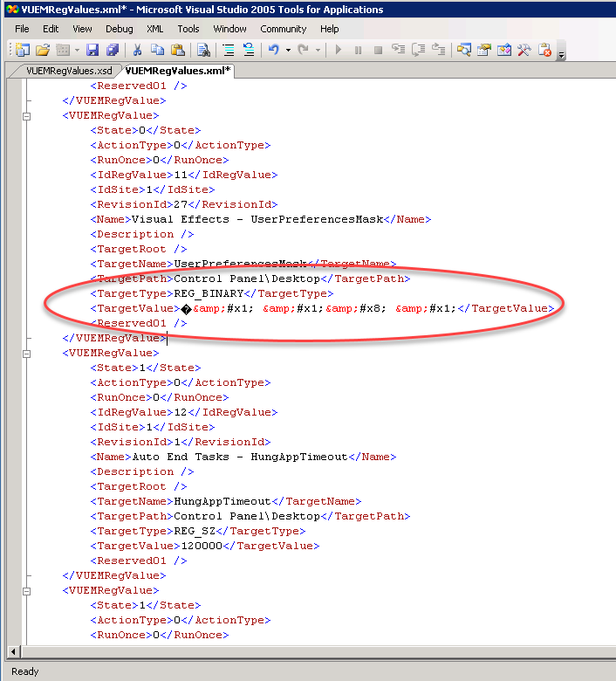The image size is (616, 681).
Task: Save the file with the floppy disk icon
Action: [x=92, y=51]
